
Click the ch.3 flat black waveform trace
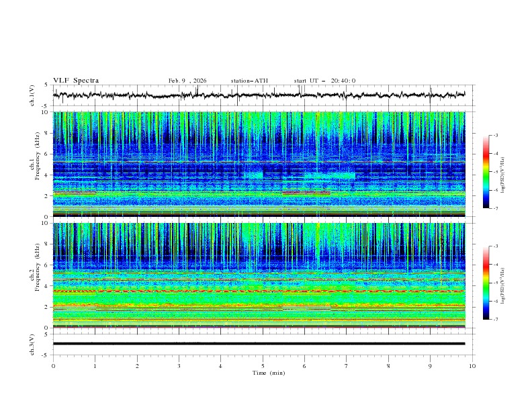259,344
